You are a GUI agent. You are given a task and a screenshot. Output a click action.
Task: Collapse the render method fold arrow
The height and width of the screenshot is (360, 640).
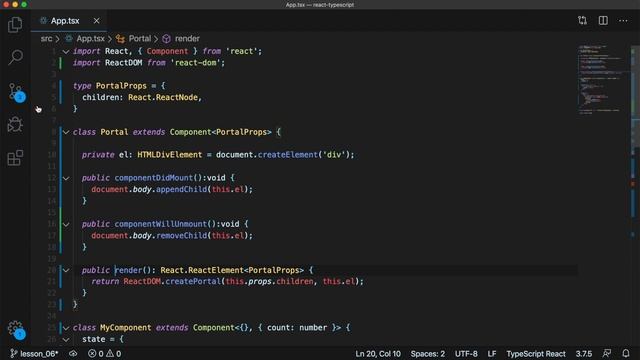[x=66, y=270]
